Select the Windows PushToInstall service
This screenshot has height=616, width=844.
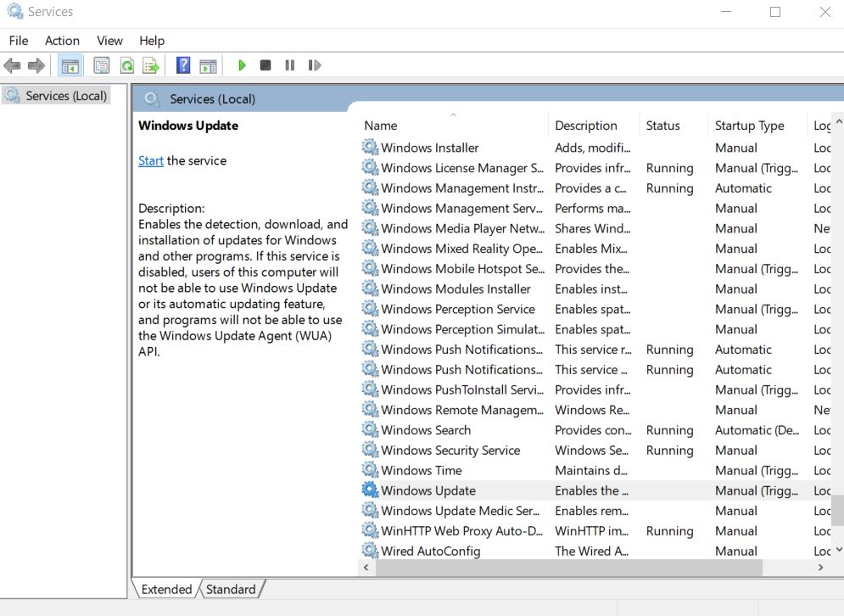tap(595, 389)
